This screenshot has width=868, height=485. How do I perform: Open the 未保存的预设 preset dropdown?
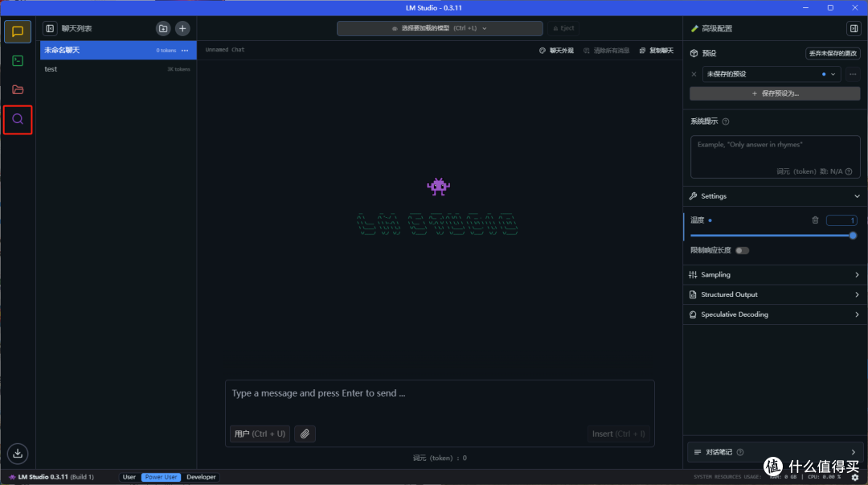click(772, 74)
